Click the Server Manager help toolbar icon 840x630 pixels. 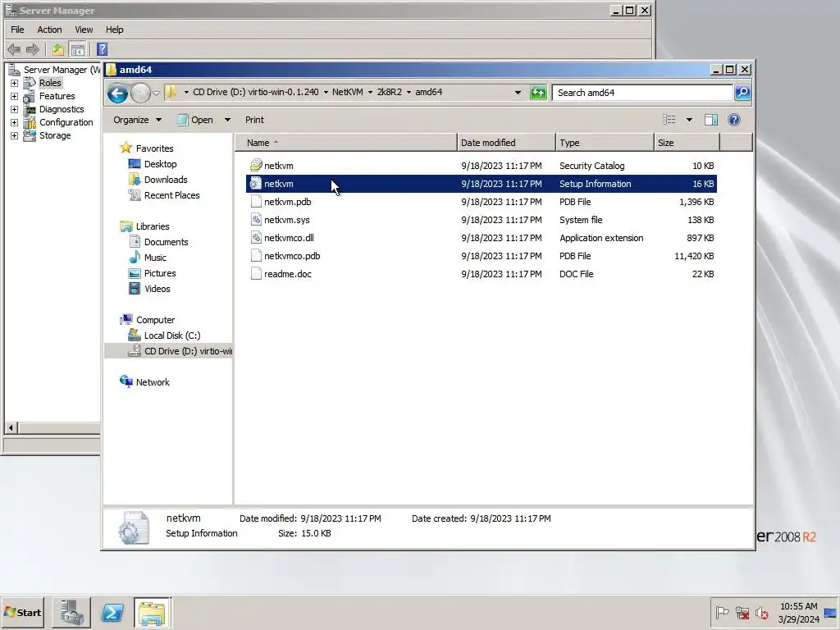[103, 50]
